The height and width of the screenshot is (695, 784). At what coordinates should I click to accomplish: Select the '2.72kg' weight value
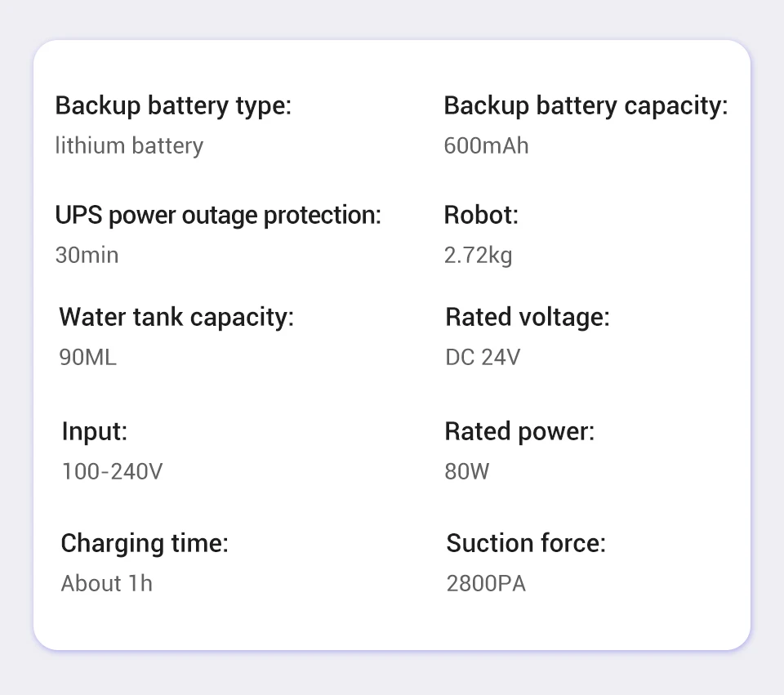click(478, 256)
